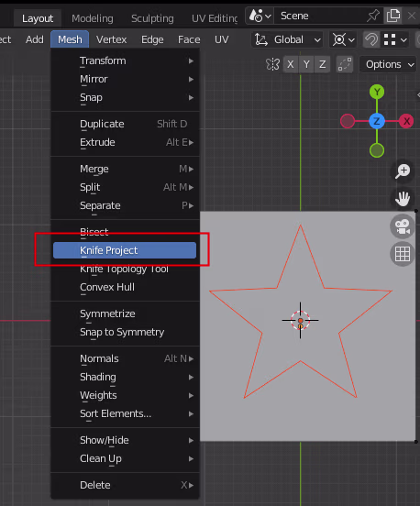Toggle Y axis mirror
This screenshot has height=506, width=420.
point(306,64)
